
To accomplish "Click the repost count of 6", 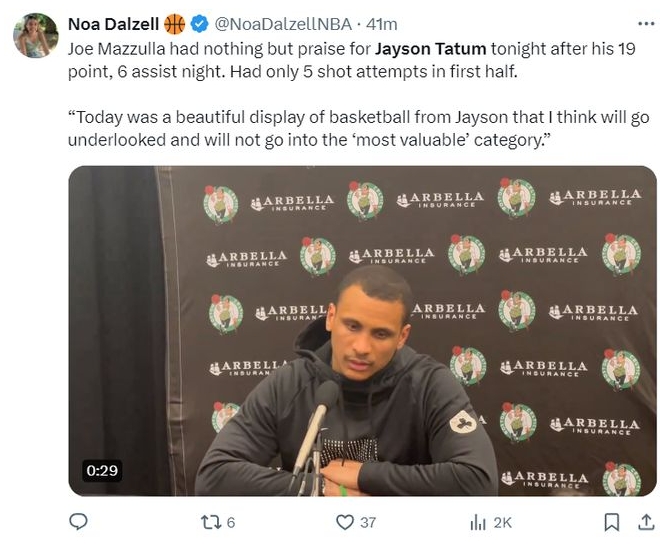I will (x=231, y=522).
